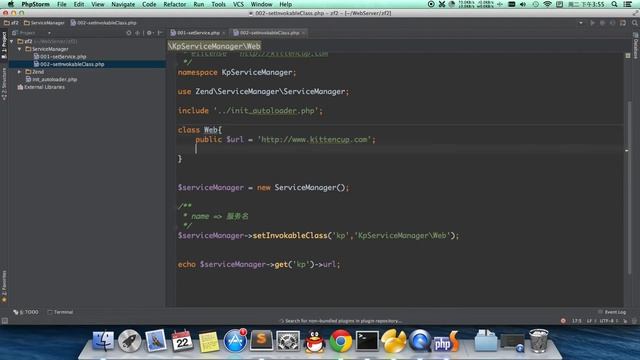Open the Tools menu
This screenshot has width=640, height=360.
coord(218,4)
